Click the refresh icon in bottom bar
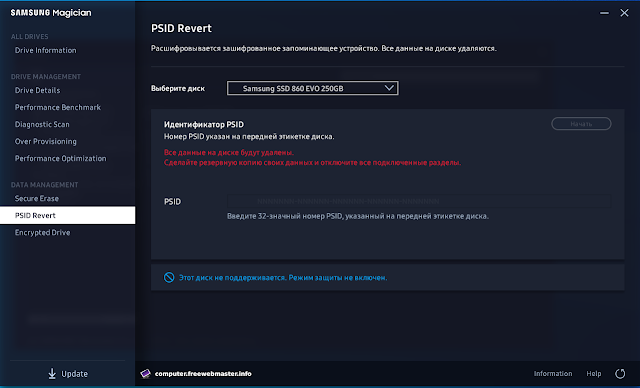This screenshot has width=640, height=388. point(620,374)
